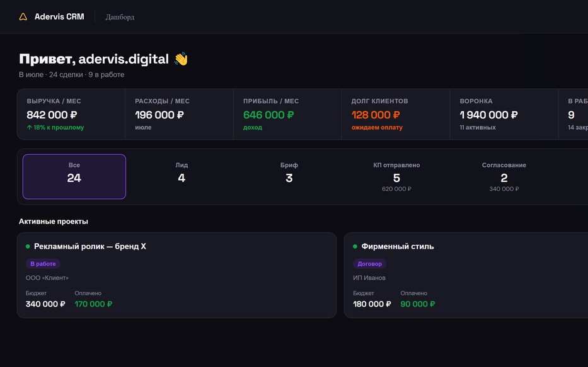Image resolution: width=588 pixels, height=367 pixels.
Task: Click the green 18% growth arrow
Action: [29, 127]
